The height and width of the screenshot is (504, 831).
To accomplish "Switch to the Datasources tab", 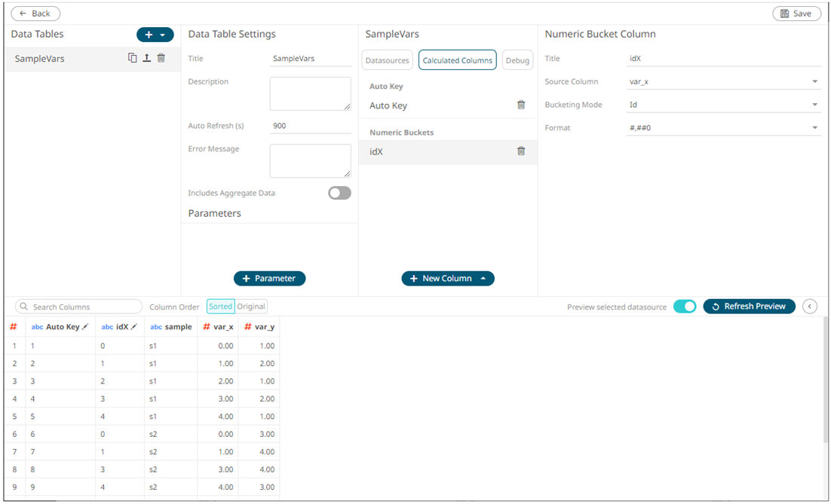I will coord(387,60).
